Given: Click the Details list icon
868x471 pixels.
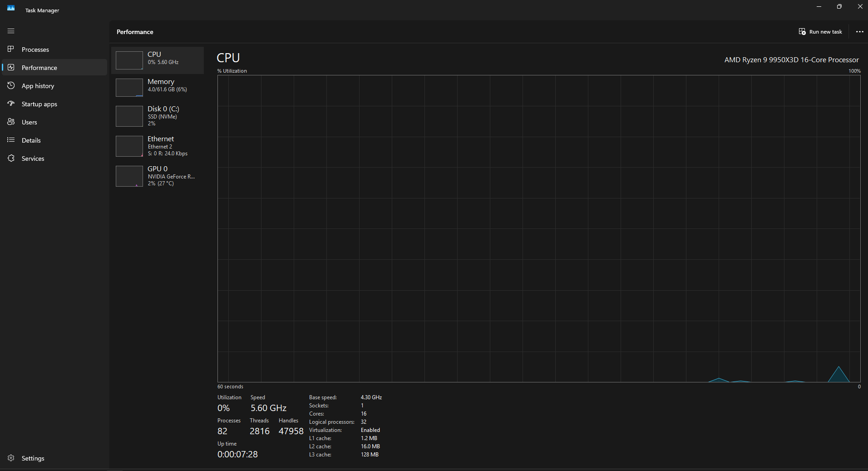Looking at the screenshot, I should [11, 140].
